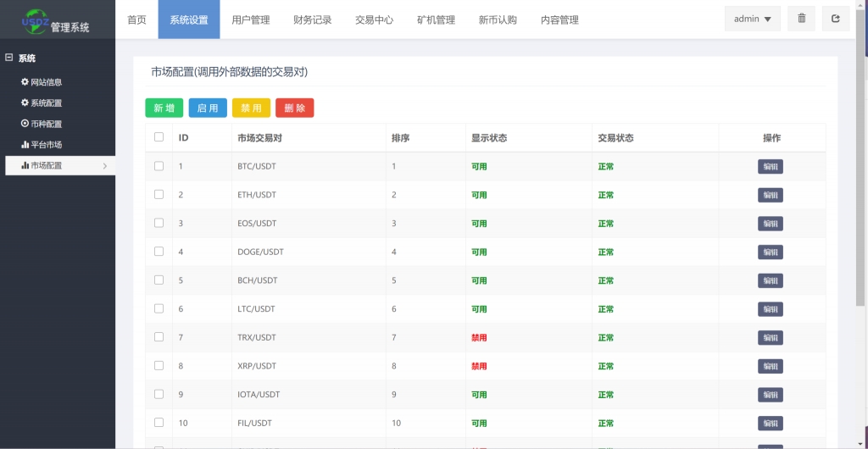868x449 pixels.
Task: Click the trash can icon in top bar
Action: [801, 19]
